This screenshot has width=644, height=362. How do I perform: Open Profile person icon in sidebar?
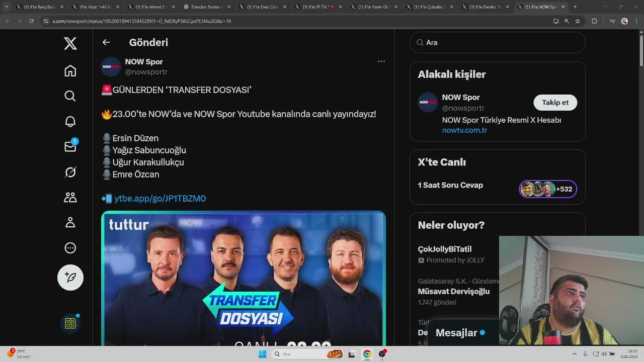point(70,222)
